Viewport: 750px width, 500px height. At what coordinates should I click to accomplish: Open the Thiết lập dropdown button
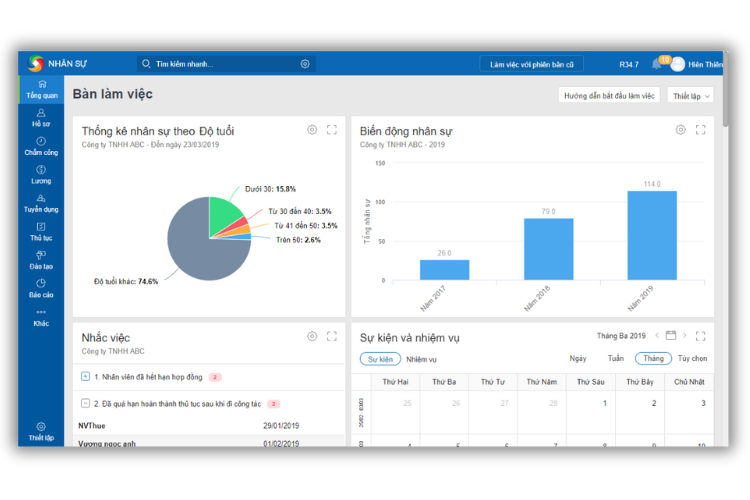692,95
